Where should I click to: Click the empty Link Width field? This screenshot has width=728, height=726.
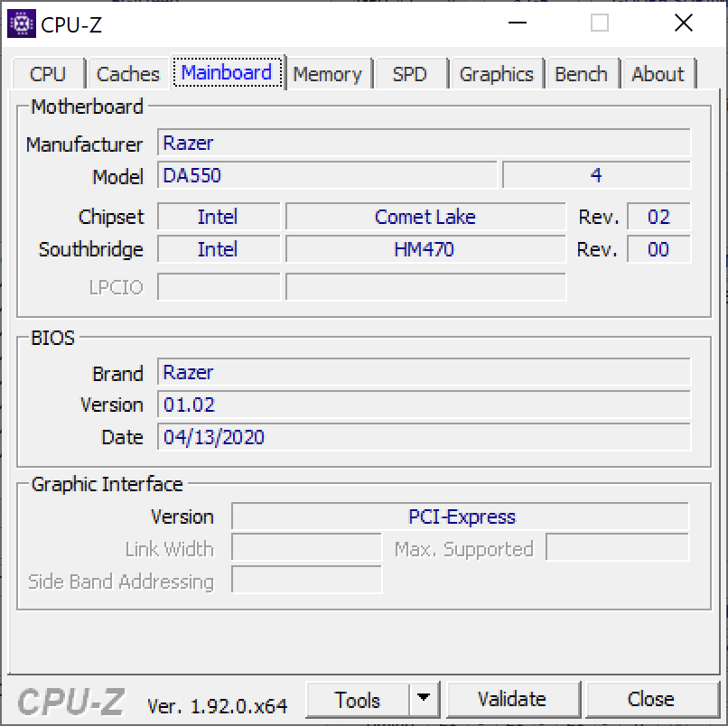coord(307,548)
